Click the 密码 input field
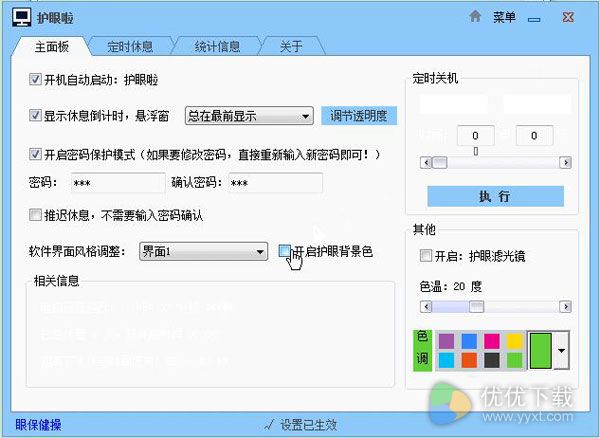 pos(118,183)
